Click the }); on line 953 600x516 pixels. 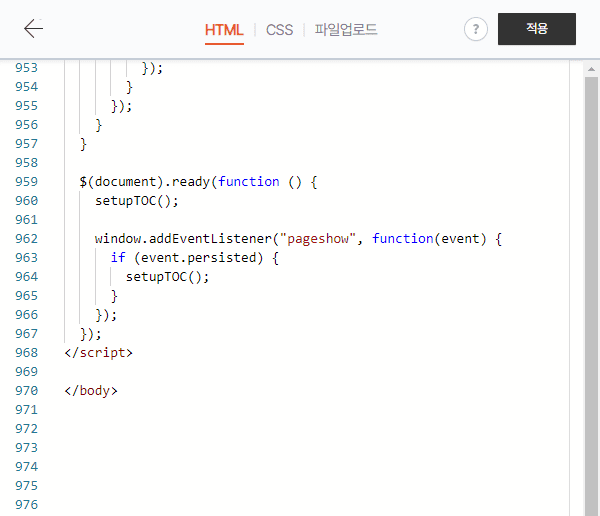point(152,68)
